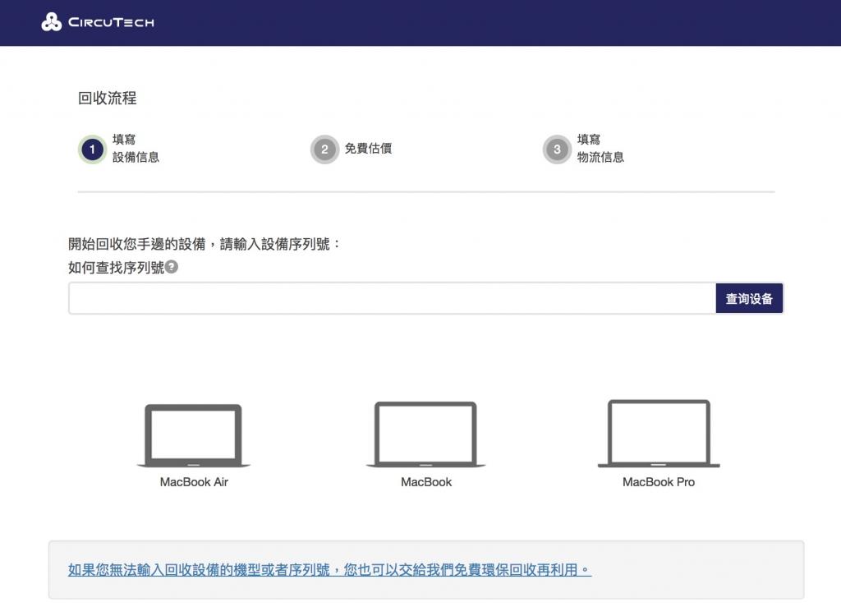The width and height of the screenshot is (841, 616).
Task: Click the 如何查找序列號 help text
Action: [x=116, y=267]
